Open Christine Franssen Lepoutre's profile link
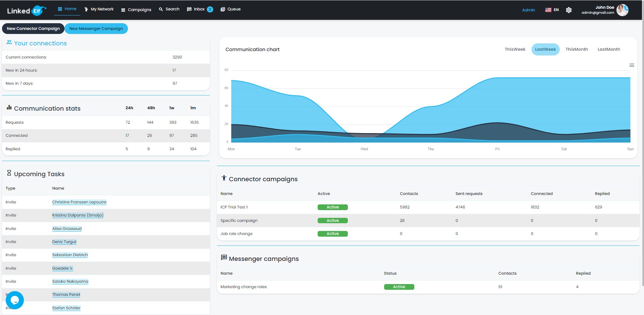Image resolution: width=644 pixels, height=315 pixels. [79, 202]
